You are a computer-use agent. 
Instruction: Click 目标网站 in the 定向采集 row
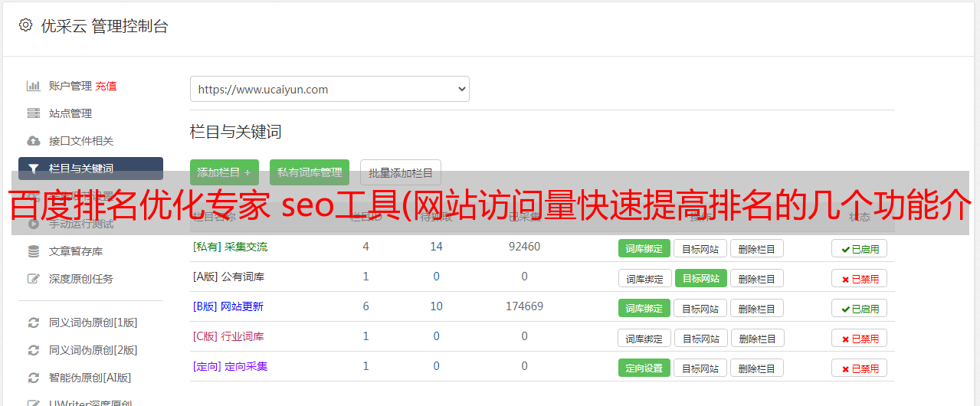[700, 368]
